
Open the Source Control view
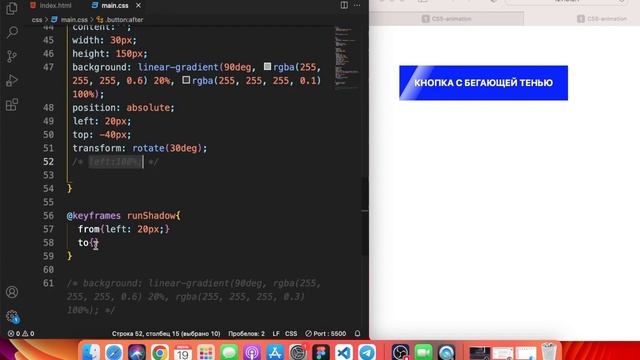click(x=12, y=56)
